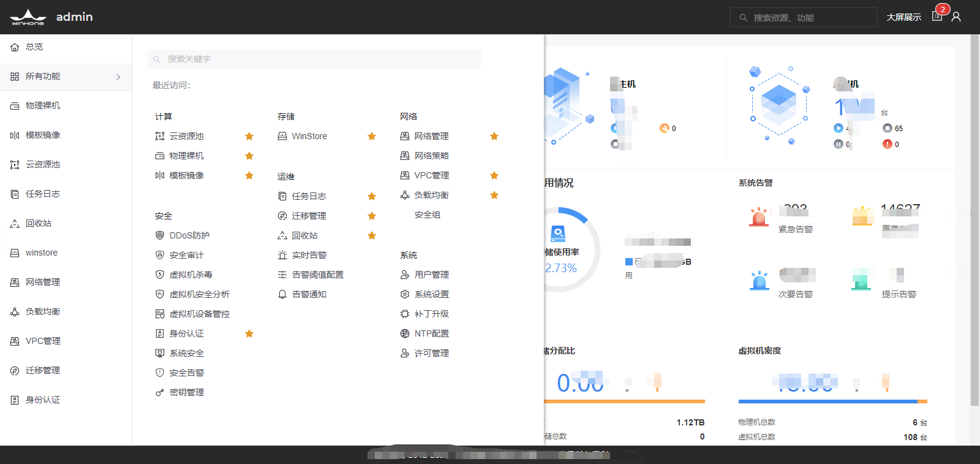Toggle the favorite star next to 任务日志 in 运维
Screen dimensions: 980x464
click(372, 196)
